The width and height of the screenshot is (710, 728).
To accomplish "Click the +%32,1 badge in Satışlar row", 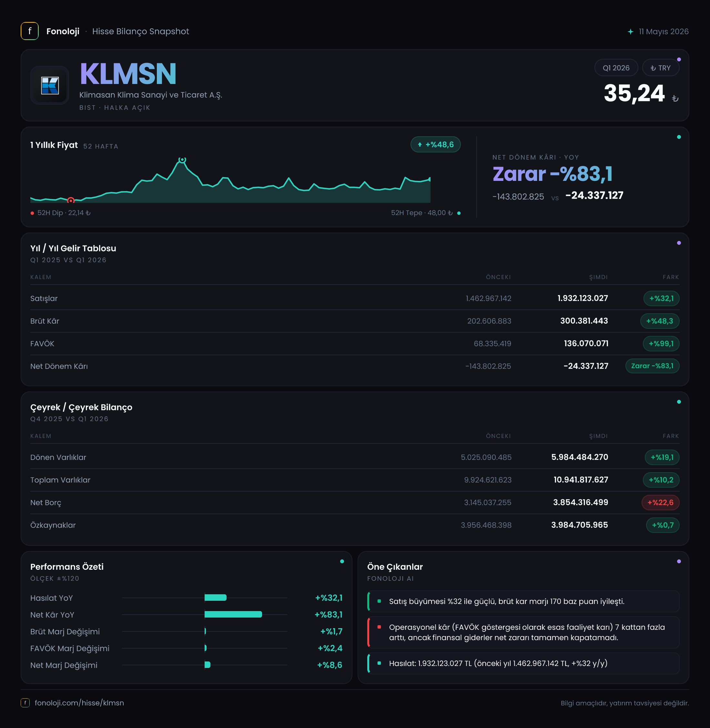I will pyautogui.click(x=661, y=298).
